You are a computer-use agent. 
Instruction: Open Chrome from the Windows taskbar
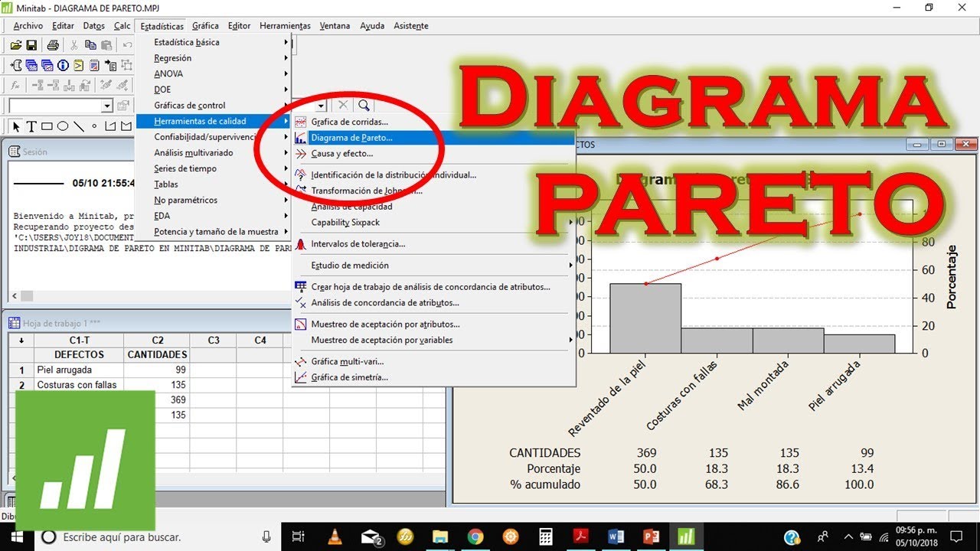click(475, 537)
